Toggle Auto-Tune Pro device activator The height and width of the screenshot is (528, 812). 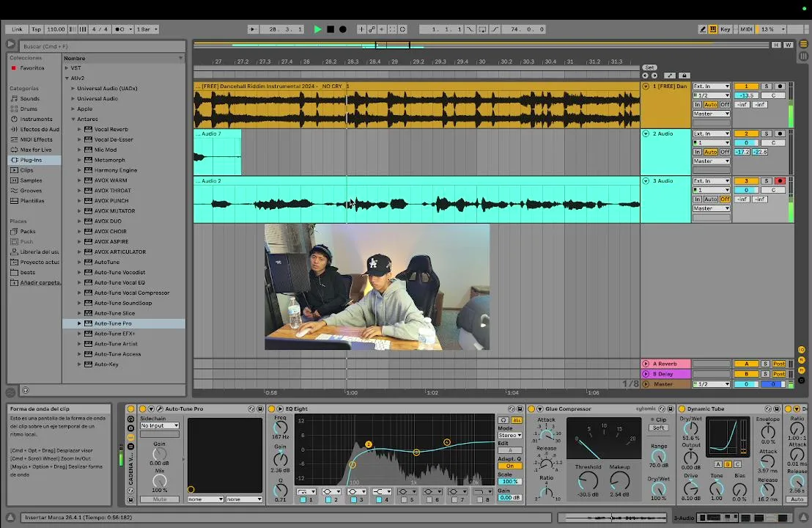coord(142,408)
